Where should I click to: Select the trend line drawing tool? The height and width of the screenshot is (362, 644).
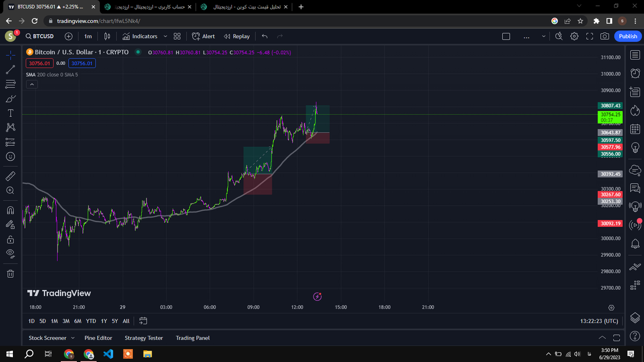(10, 70)
